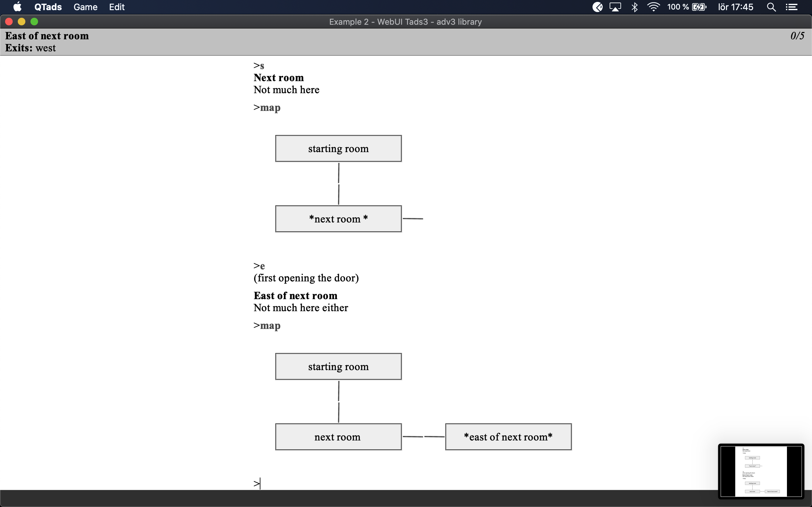Open the Apple menu
812x507 pixels.
point(17,7)
